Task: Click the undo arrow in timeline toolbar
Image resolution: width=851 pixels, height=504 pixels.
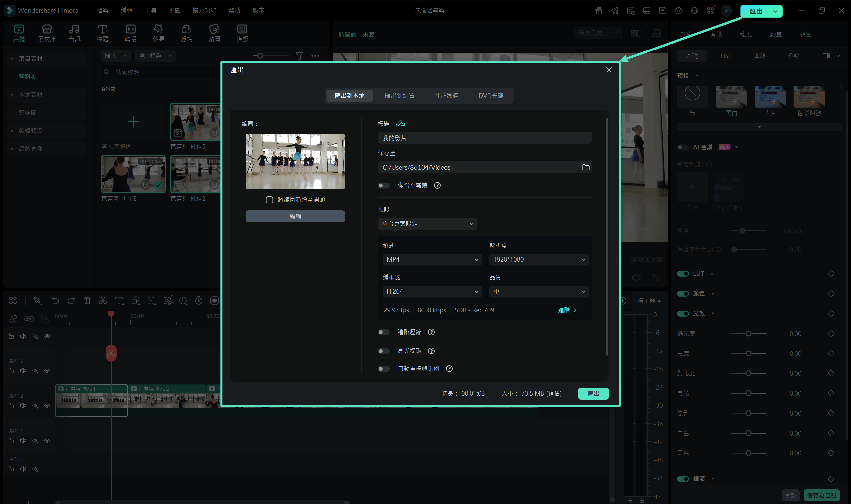Action: [55, 301]
